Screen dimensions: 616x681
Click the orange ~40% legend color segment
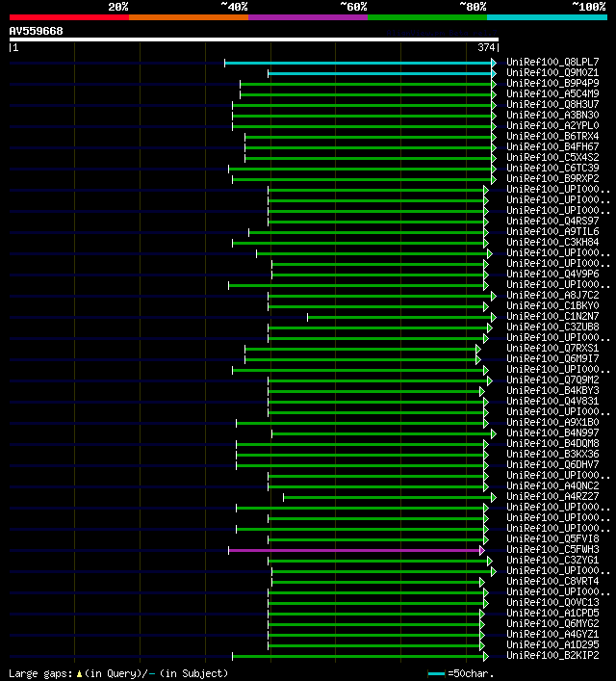(x=189, y=17)
